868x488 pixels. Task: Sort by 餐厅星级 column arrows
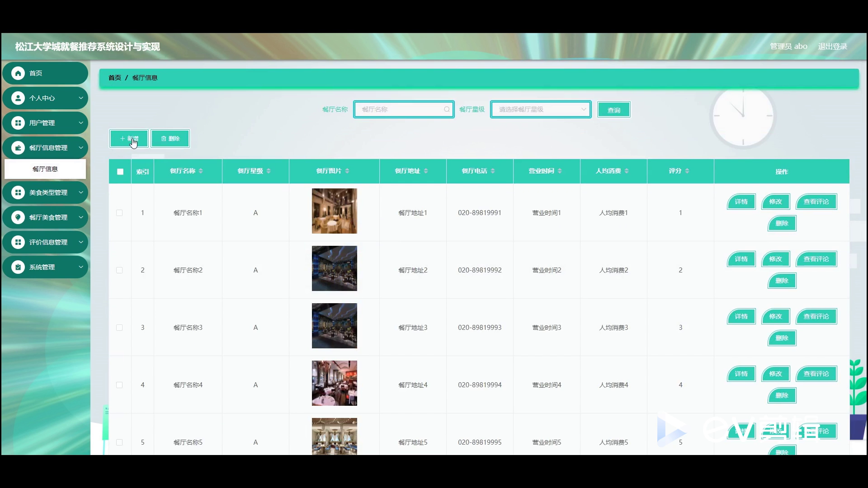[x=269, y=171]
